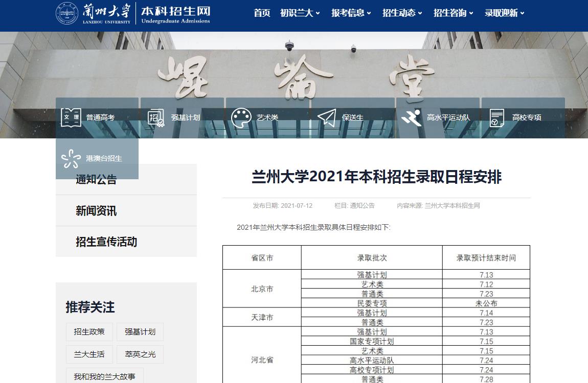Image resolution: width=588 pixels, height=383 pixels.
Task: Click the 强基计划 icon
Action: pyautogui.click(x=156, y=117)
